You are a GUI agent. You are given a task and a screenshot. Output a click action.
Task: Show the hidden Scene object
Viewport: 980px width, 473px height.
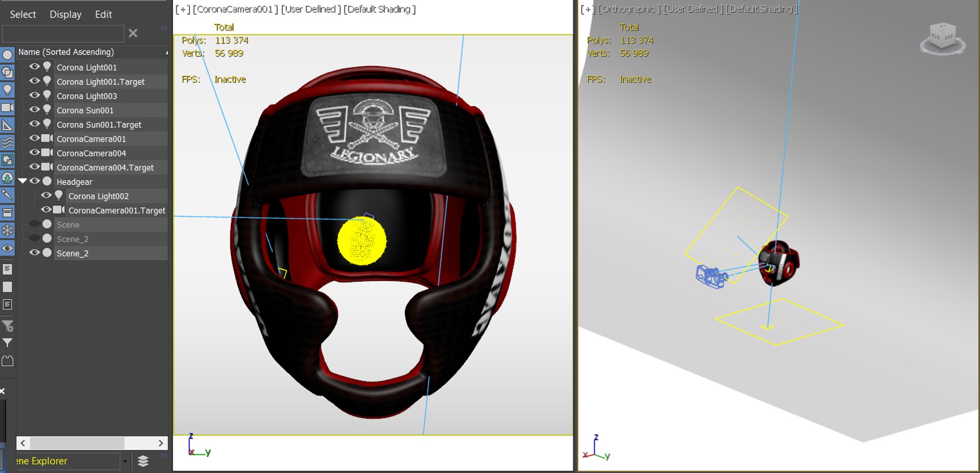(34, 224)
